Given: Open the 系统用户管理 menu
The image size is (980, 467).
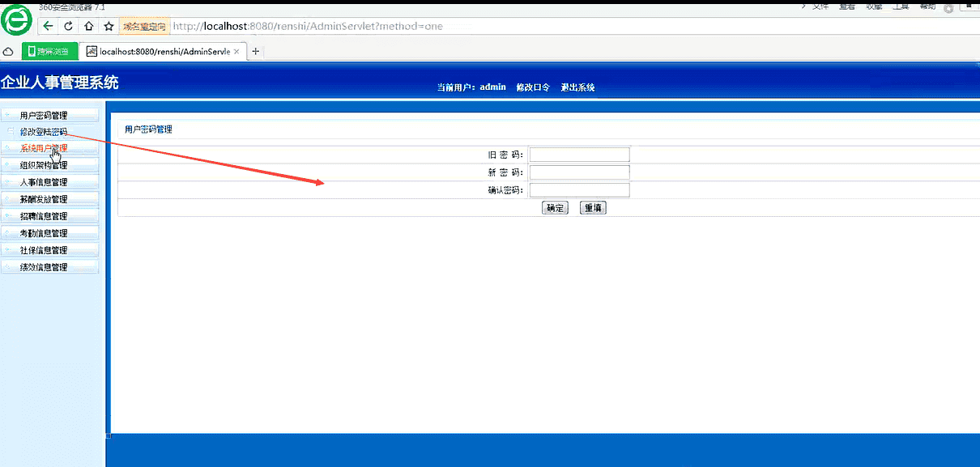Looking at the screenshot, I should tap(50, 148).
